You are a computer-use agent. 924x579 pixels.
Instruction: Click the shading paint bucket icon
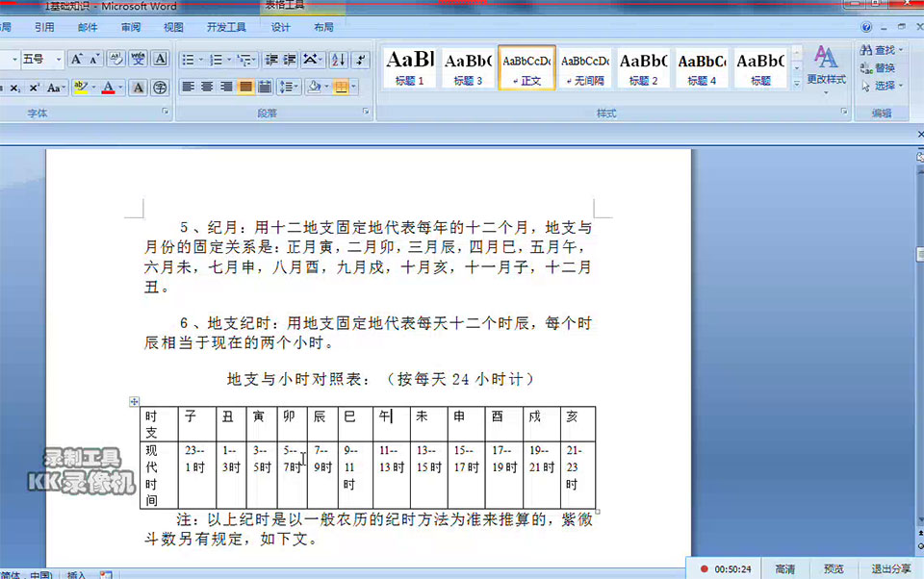coord(314,88)
